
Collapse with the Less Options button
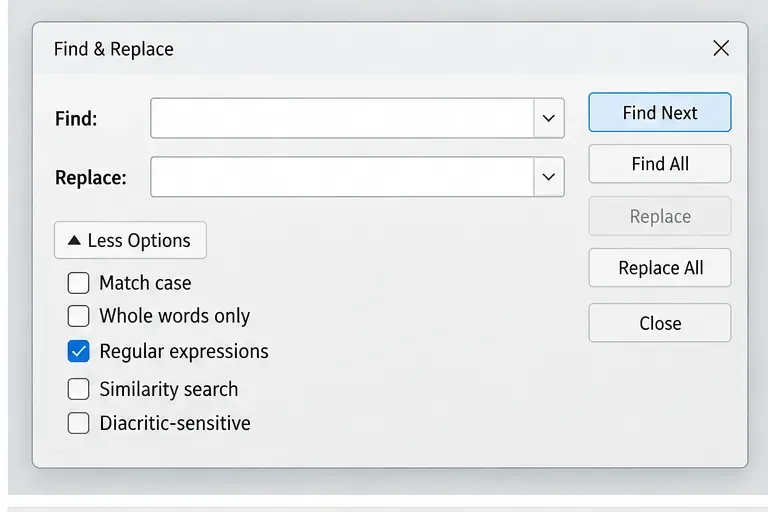[130, 240]
